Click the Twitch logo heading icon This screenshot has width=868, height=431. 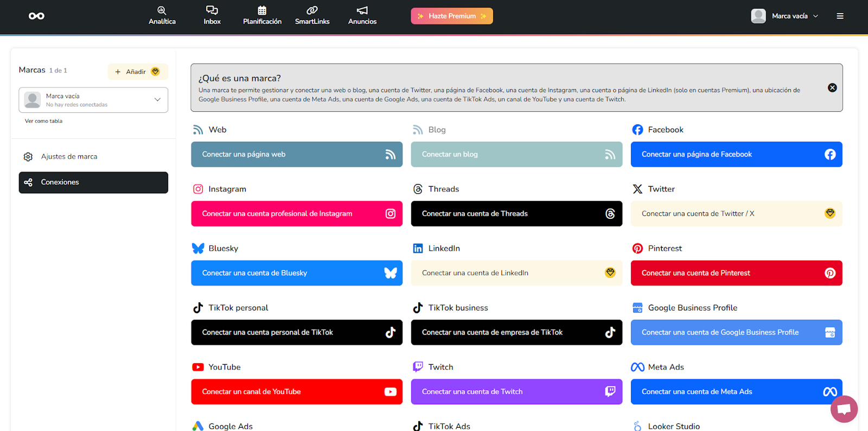418,367
